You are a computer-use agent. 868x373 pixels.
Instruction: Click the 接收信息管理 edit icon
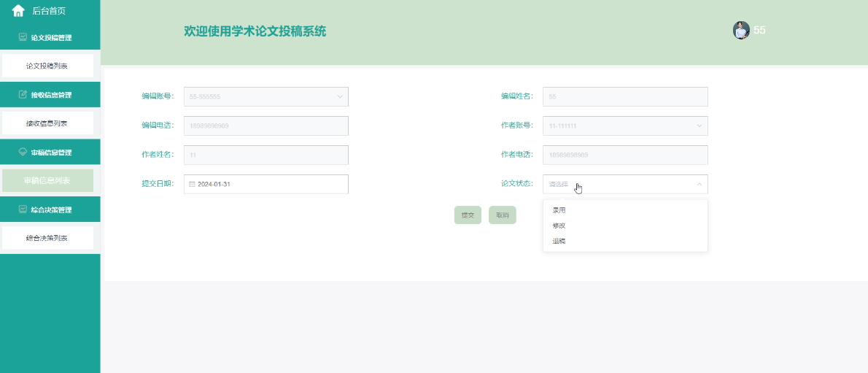tap(23, 94)
